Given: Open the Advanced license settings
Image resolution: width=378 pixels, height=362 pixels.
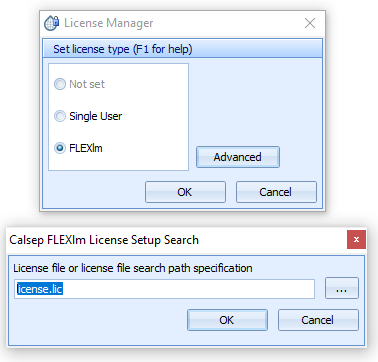Looking at the screenshot, I should 238,157.
